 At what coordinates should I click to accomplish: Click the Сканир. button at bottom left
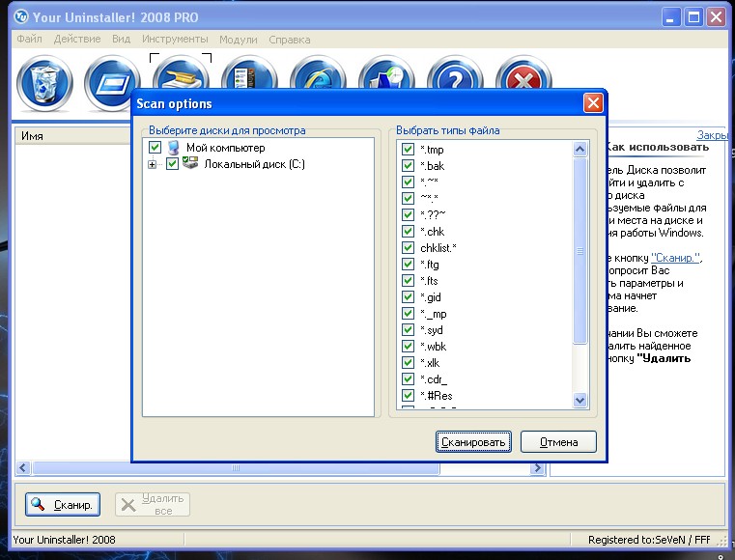[x=63, y=504]
